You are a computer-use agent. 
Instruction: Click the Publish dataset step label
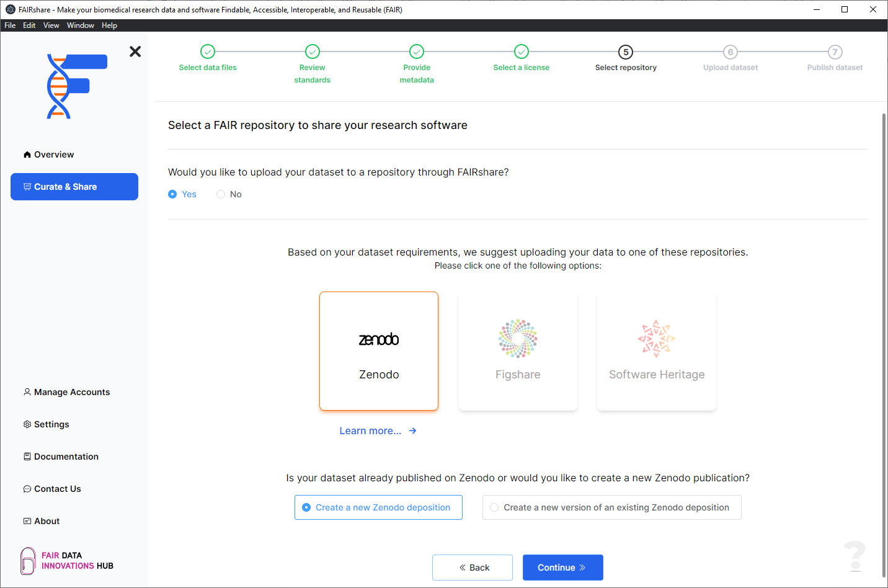835,68
